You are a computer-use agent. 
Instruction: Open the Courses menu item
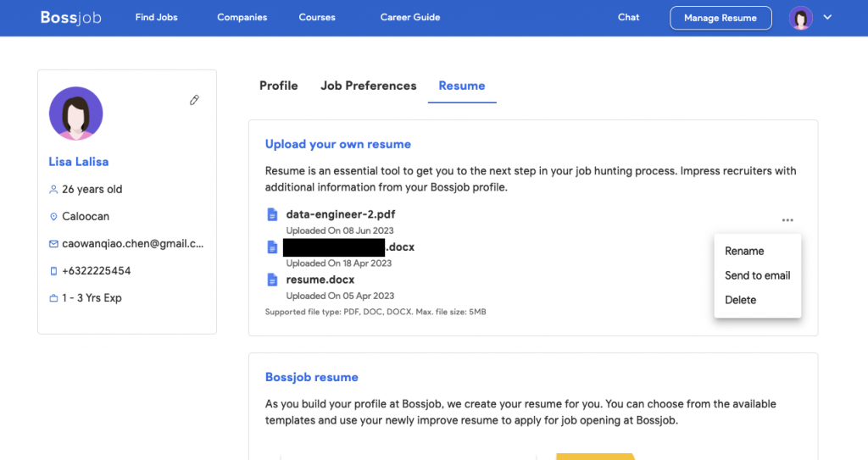[x=317, y=17]
